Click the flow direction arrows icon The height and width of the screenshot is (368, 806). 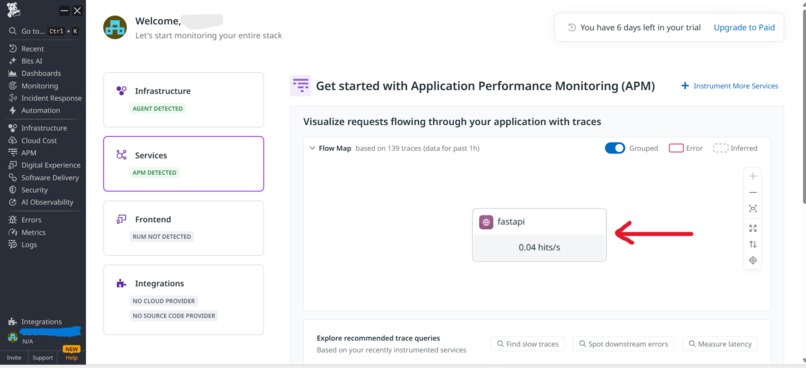click(x=753, y=244)
